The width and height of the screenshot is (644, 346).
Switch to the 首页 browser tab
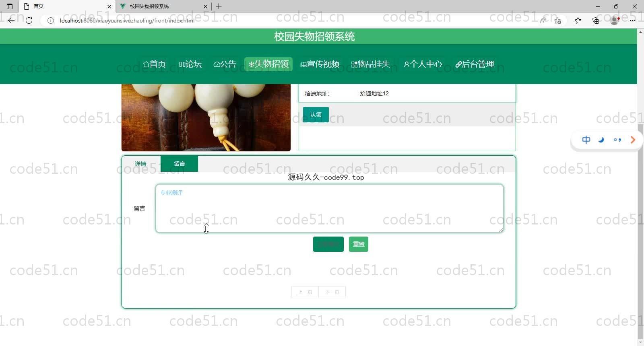pos(66,6)
